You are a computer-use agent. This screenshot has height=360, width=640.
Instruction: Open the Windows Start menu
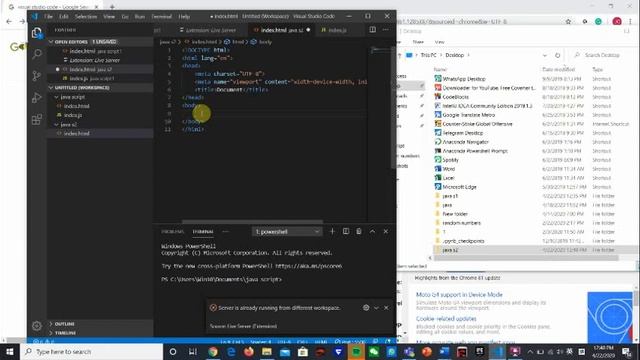tap(9, 351)
